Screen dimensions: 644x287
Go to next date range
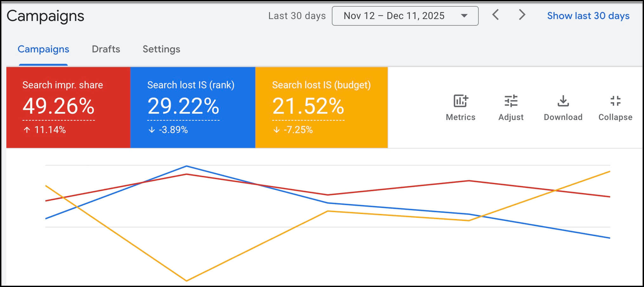[522, 15]
